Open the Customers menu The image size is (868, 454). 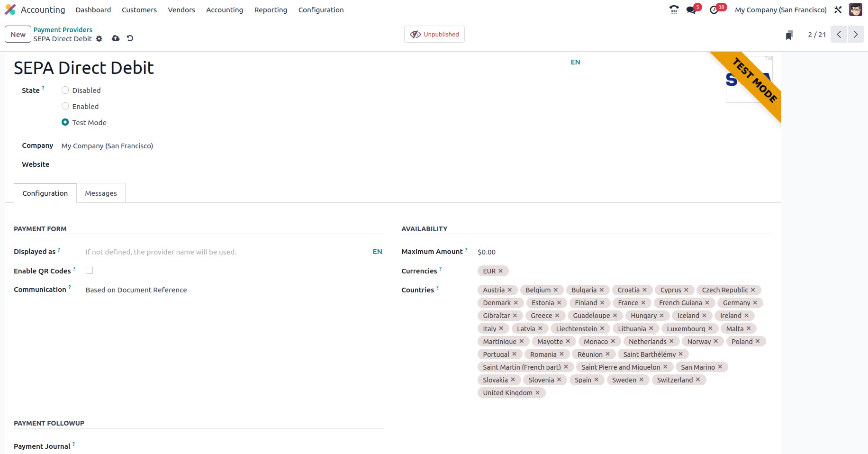pyautogui.click(x=139, y=9)
